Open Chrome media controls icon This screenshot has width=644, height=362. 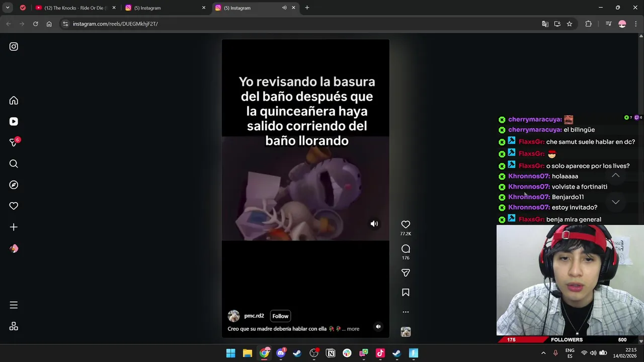coord(608,24)
